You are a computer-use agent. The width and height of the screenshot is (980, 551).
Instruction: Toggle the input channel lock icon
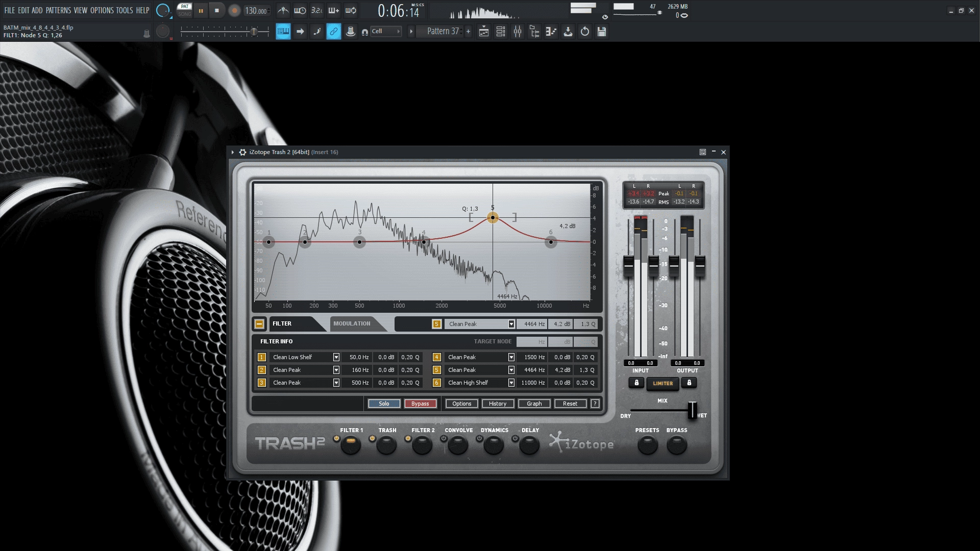coord(636,383)
